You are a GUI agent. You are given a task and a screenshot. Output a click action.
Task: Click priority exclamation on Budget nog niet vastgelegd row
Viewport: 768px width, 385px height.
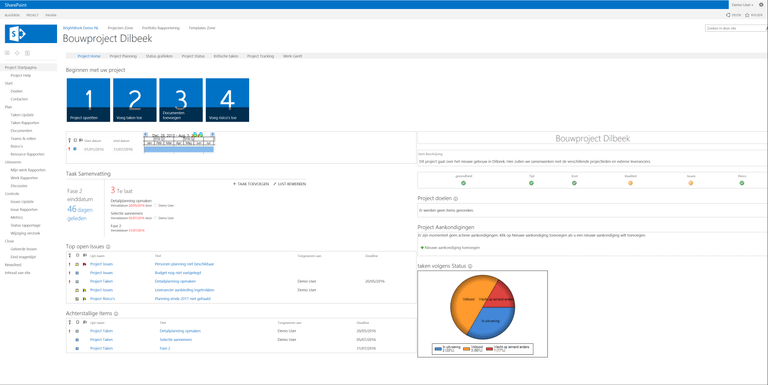[x=69, y=273]
